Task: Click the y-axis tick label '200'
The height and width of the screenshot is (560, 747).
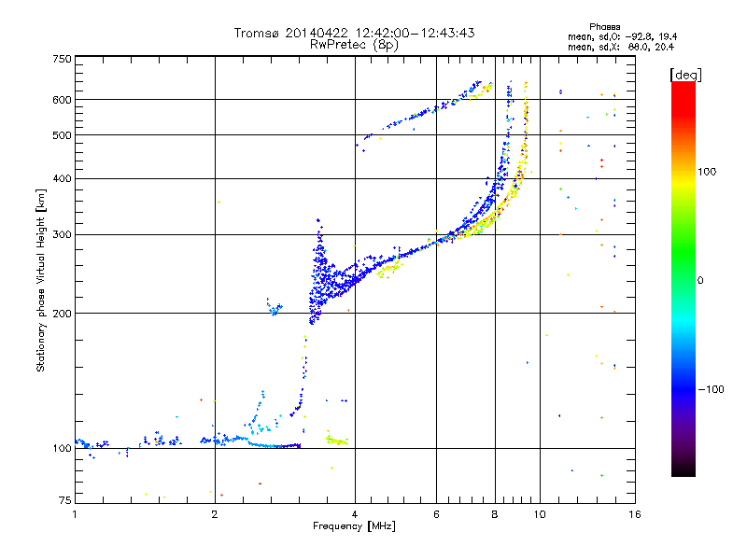Action: click(x=62, y=314)
